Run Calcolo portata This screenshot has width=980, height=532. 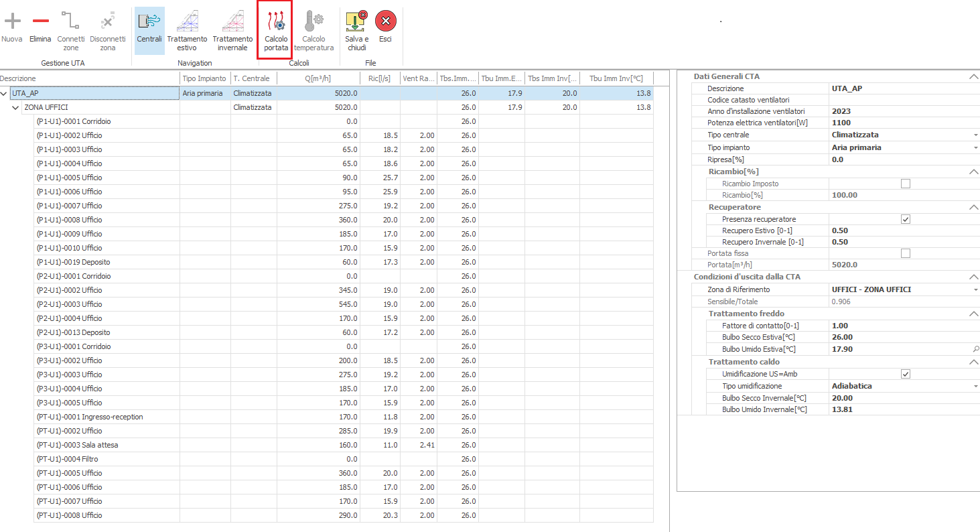pos(275,21)
